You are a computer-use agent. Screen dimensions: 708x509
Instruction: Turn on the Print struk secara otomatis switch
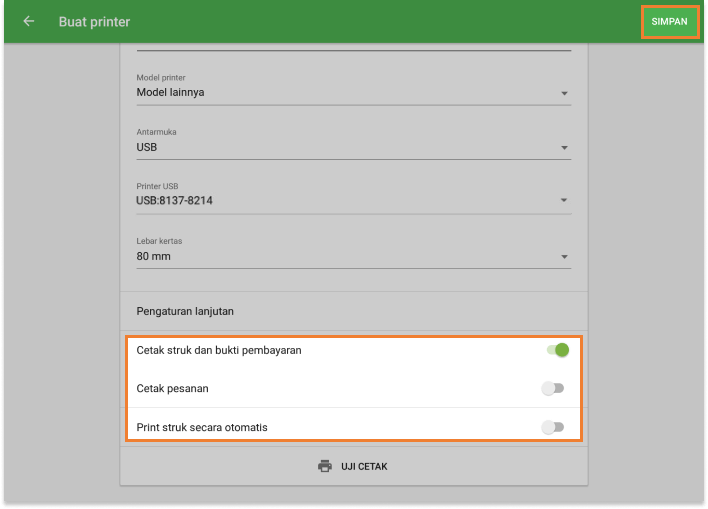553,427
